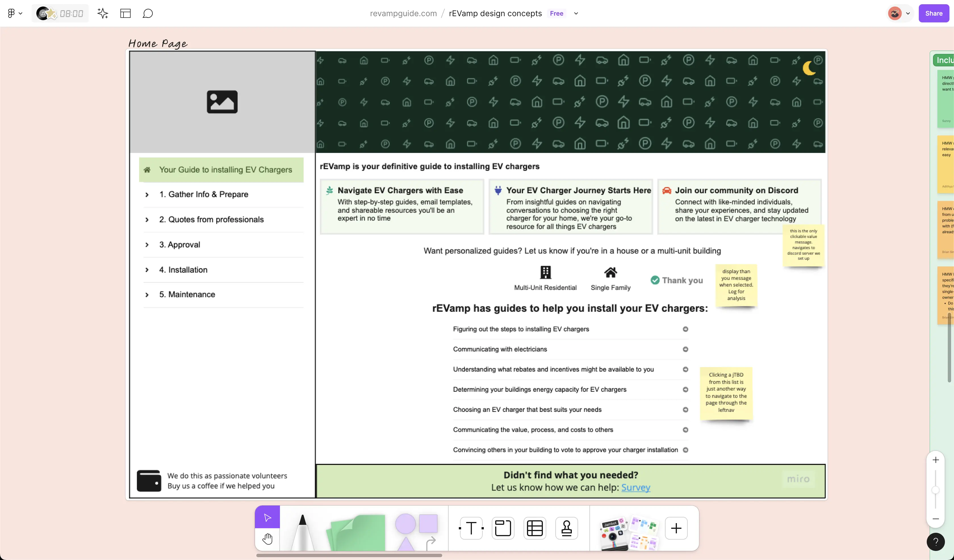Screen dimensions: 954x560
Task: Select the text tool
Action: click(x=471, y=528)
